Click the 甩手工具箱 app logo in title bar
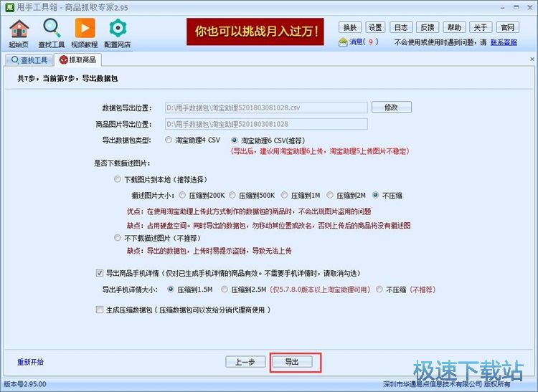Screen dimensions: 538x392 tap(9, 7)
